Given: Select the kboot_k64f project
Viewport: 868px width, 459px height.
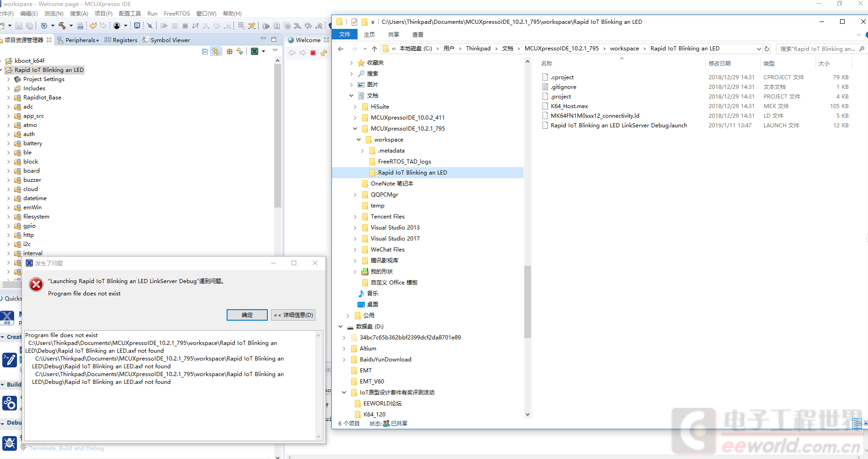Looking at the screenshot, I should [x=29, y=61].
